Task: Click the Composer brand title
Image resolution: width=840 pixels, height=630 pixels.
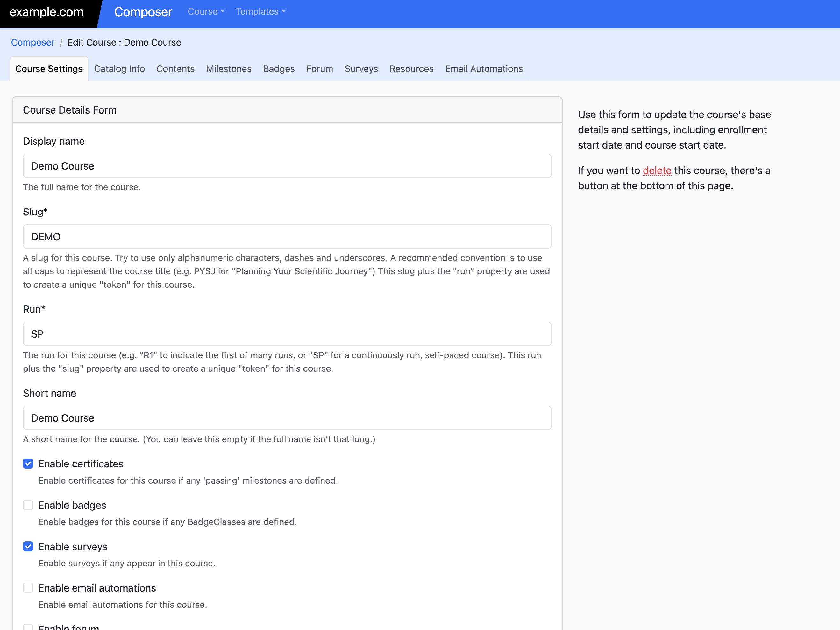Action: click(x=143, y=12)
